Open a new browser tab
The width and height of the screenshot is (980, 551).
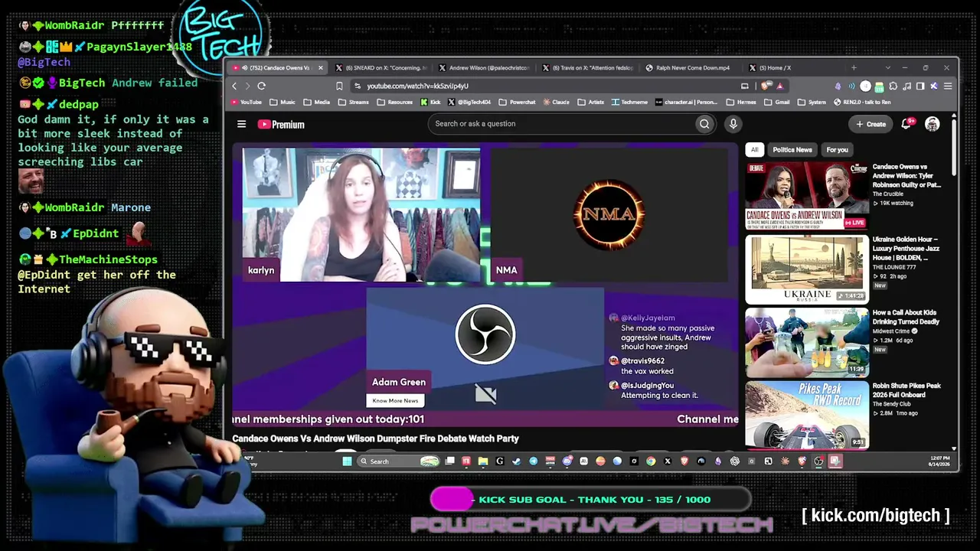point(854,68)
